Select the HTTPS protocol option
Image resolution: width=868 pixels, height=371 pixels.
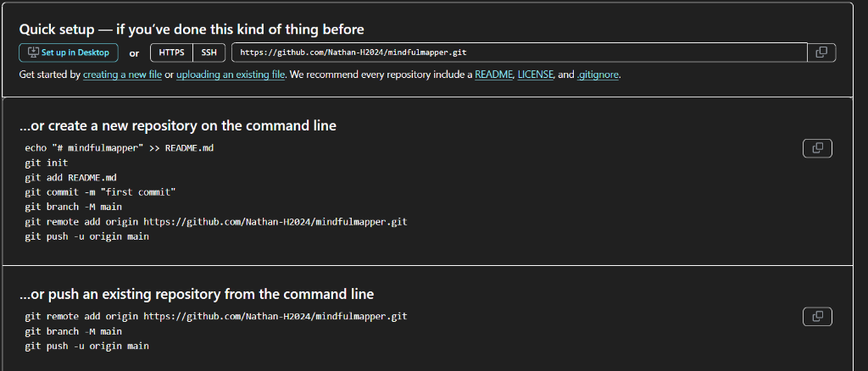[171, 53]
